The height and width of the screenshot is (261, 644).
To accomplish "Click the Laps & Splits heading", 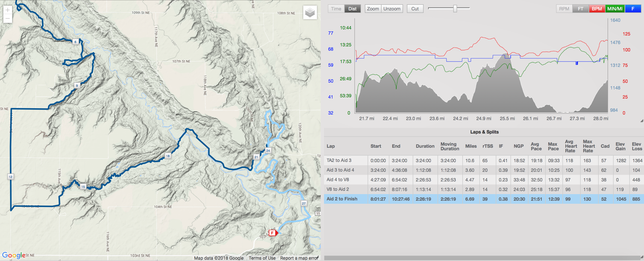I will (x=484, y=132).
